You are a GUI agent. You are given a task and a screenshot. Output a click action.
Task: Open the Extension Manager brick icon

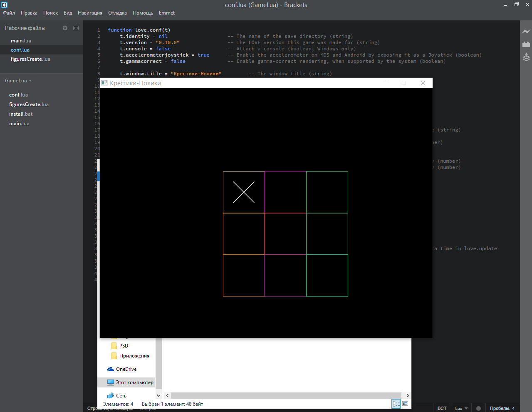[x=526, y=44]
